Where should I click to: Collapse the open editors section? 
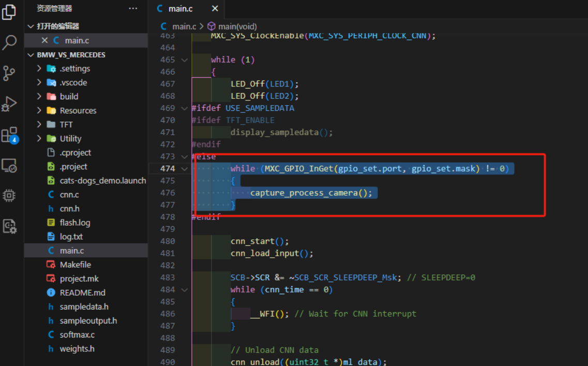coord(31,26)
